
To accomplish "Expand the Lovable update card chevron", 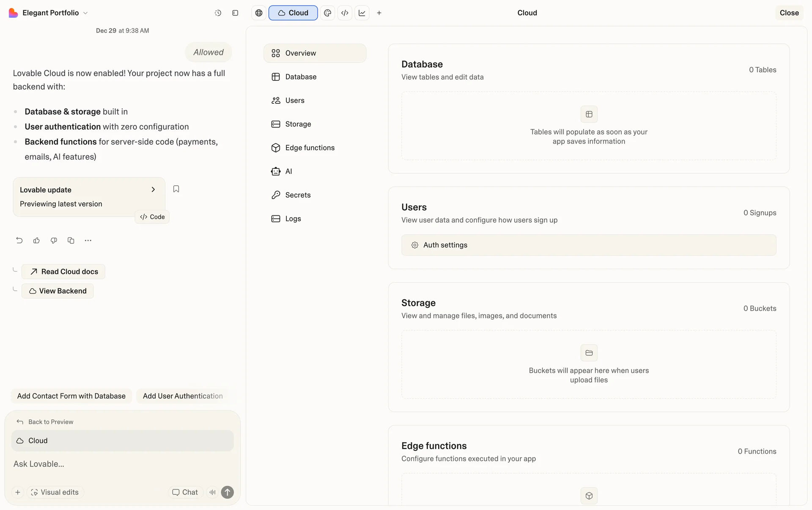I will click(x=153, y=190).
